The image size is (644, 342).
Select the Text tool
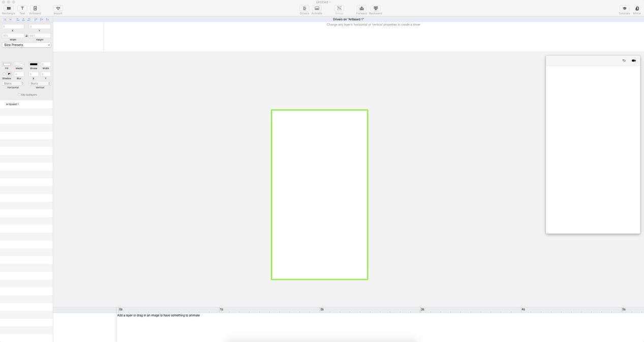tap(22, 9)
